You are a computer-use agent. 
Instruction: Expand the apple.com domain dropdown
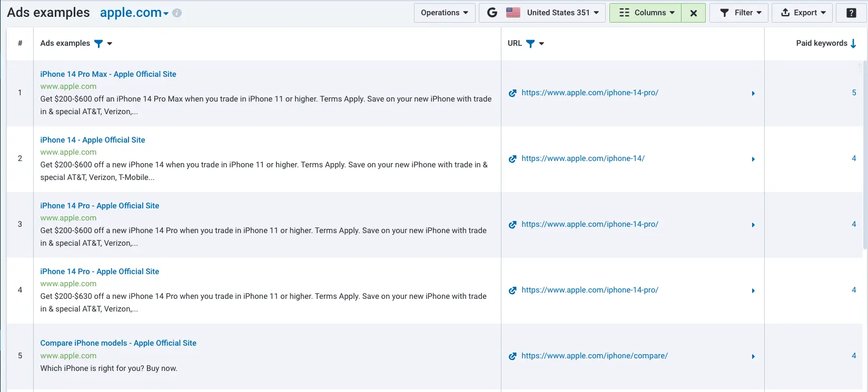(166, 14)
